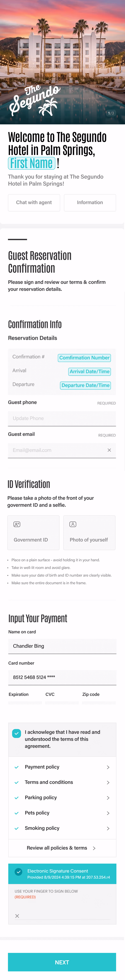This screenshot has height=980, width=125.
Task: Expand the Payment policy chevron
Action: [x=108, y=767]
